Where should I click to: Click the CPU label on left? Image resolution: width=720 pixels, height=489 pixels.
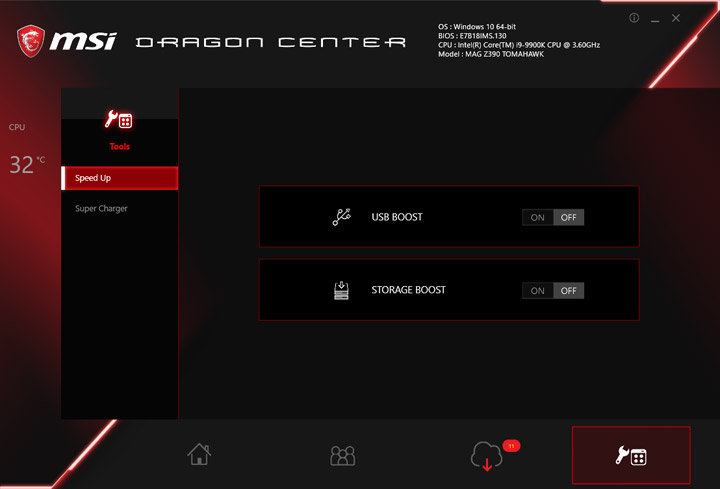tap(17, 127)
